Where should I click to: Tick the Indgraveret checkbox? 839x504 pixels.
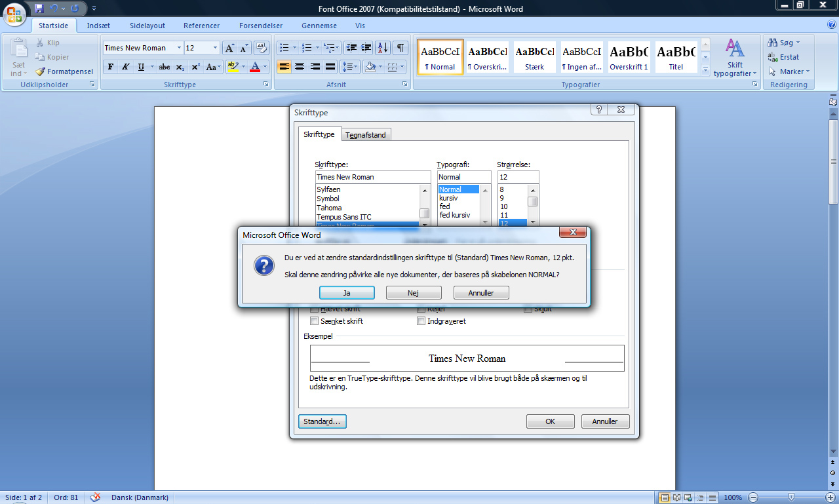(x=421, y=321)
